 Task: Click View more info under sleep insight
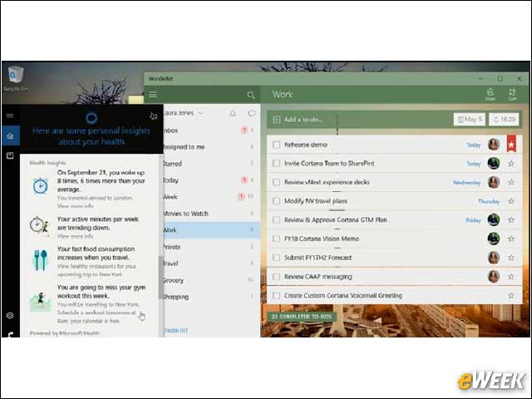(x=75, y=206)
